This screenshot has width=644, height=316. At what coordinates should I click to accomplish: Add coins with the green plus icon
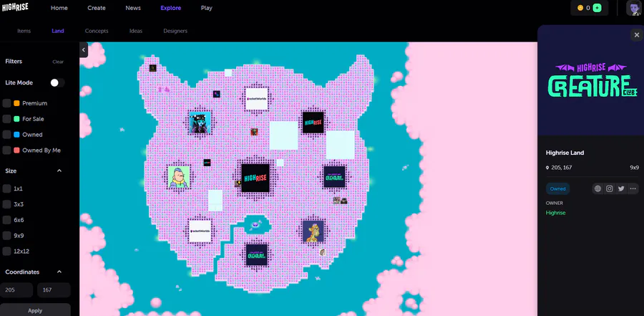(597, 8)
